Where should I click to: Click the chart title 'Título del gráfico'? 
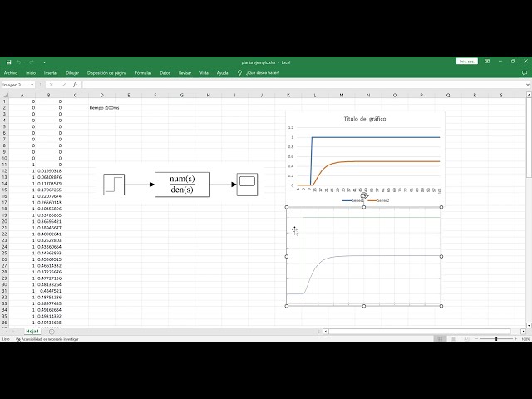pyautogui.click(x=365, y=119)
